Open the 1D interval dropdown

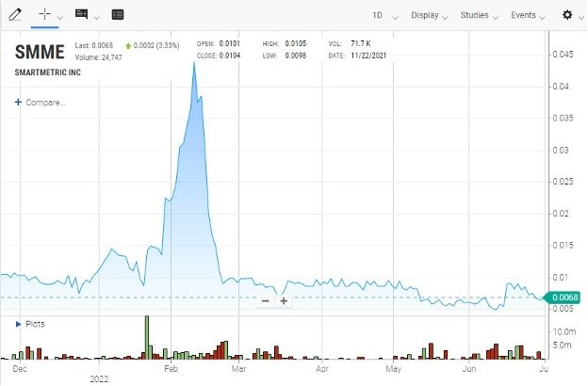click(384, 16)
